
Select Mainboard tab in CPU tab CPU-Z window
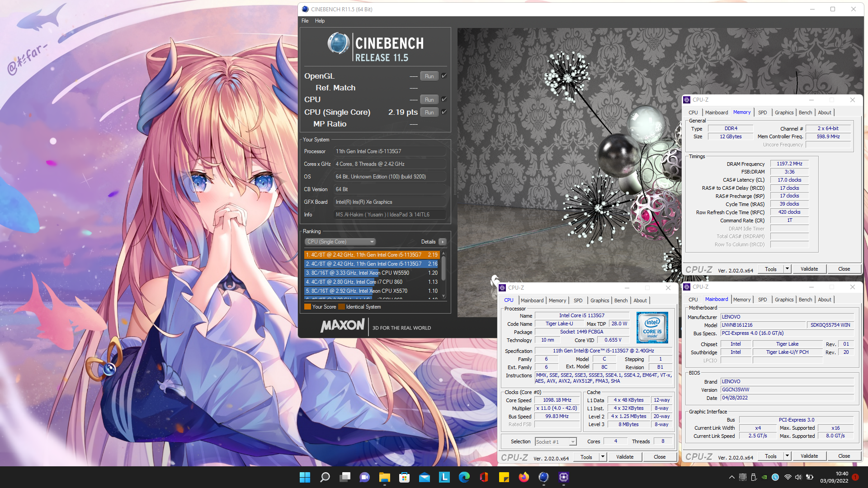[532, 300]
